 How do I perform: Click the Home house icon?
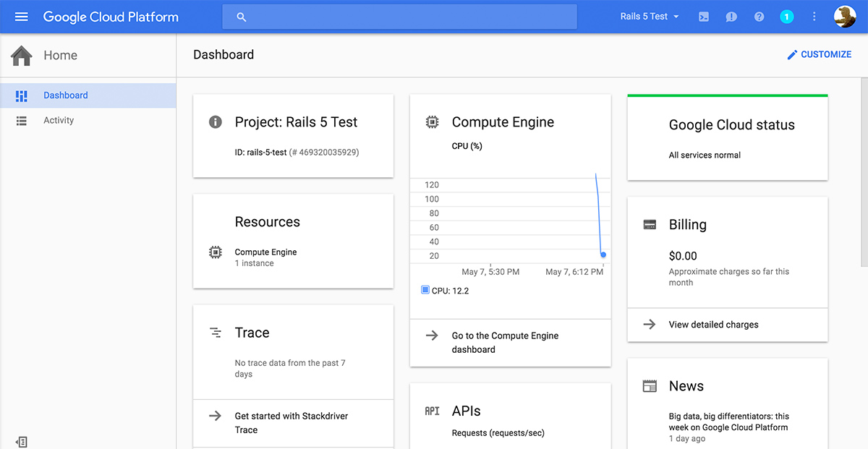pyautogui.click(x=22, y=55)
